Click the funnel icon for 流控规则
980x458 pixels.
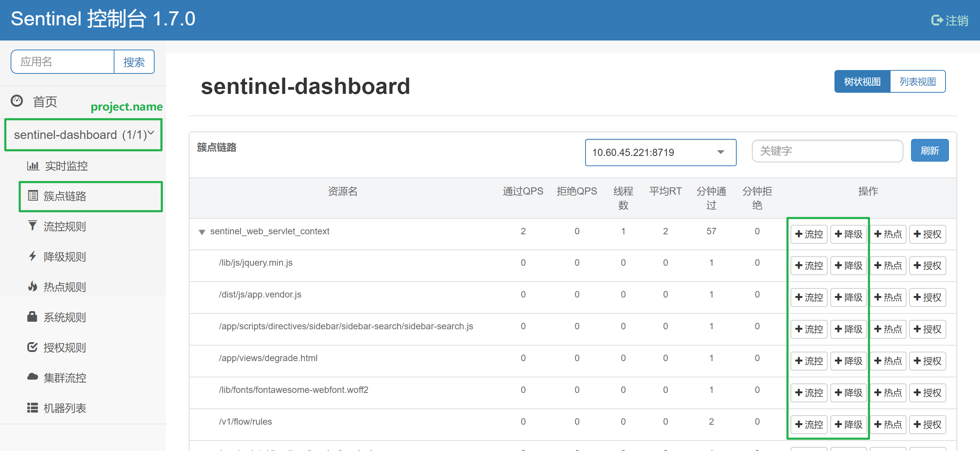33,226
